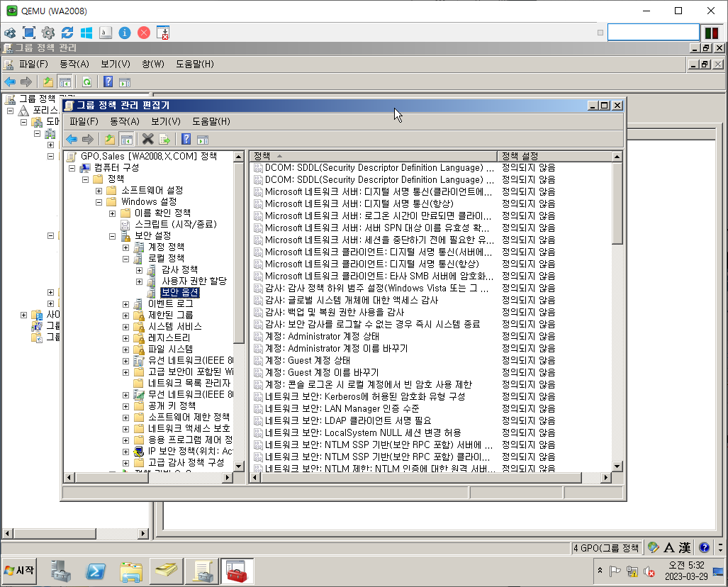Click the back arrow in the policy editor toolbar
This screenshot has height=587, width=728.
coord(72,139)
